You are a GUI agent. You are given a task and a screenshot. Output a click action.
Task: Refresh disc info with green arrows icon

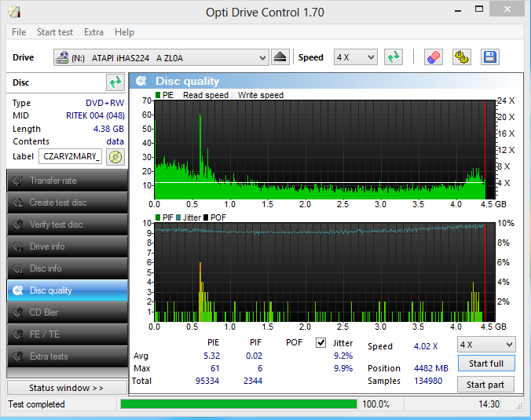[x=115, y=82]
